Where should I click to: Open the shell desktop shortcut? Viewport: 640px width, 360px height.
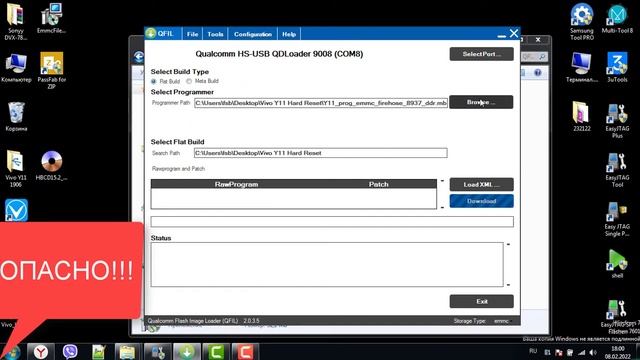[617, 264]
